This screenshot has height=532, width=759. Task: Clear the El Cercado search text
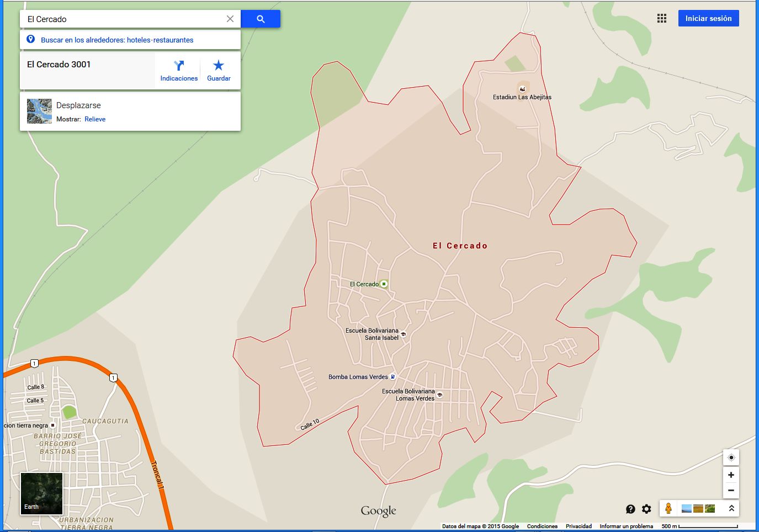[230, 19]
